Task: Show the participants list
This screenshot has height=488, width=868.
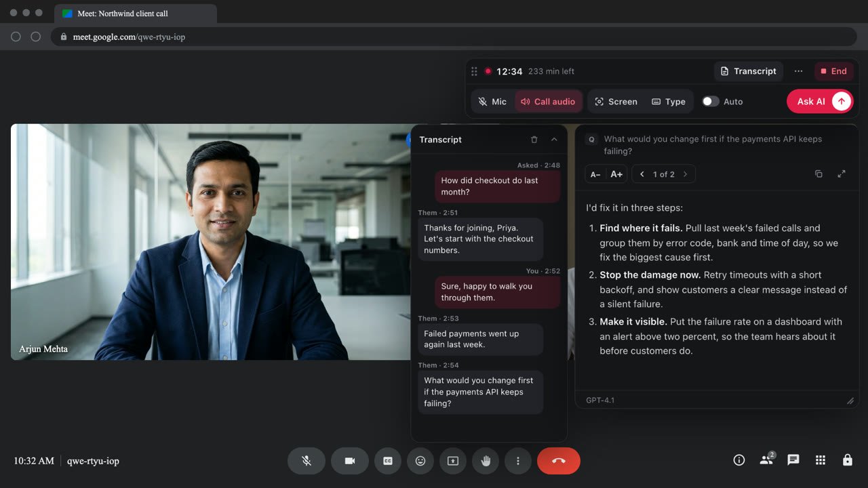Action: tap(766, 460)
